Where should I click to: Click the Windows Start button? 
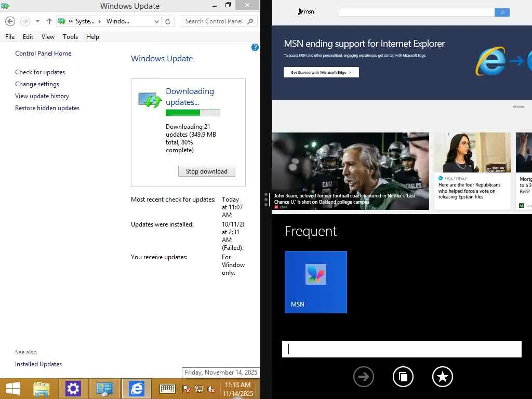13,389
